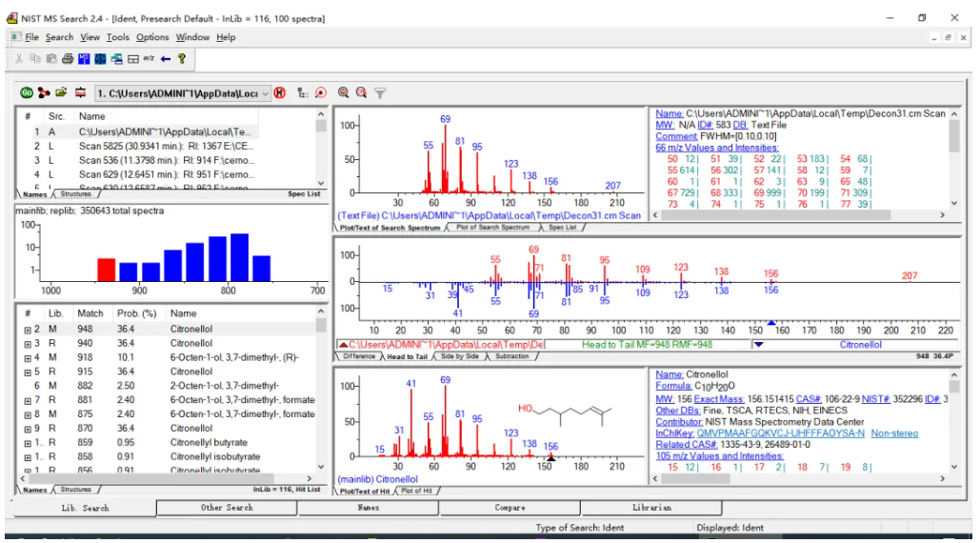Open the Tools menu

(x=117, y=37)
